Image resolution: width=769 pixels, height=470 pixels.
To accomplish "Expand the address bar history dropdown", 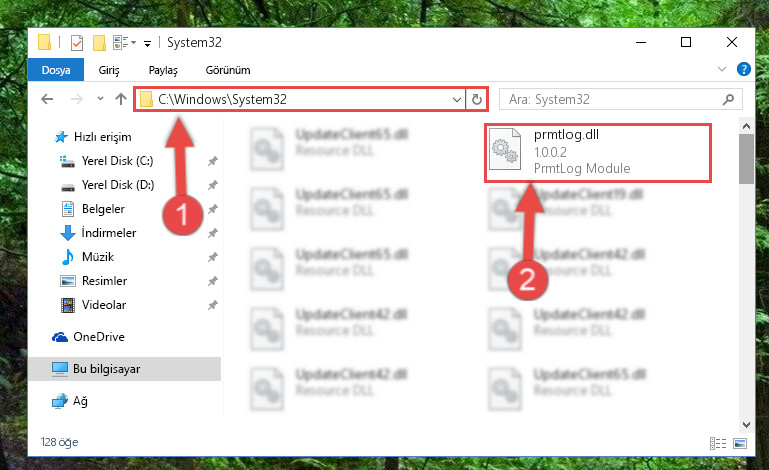I will [457, 100].
